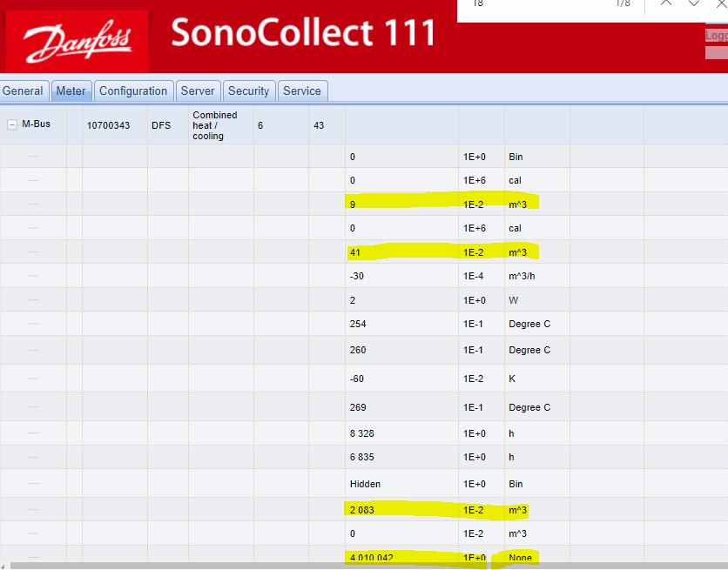Click the 8 328 hours value cell
The width and height of the screenshot is (728, 570).
pos(364,433)
